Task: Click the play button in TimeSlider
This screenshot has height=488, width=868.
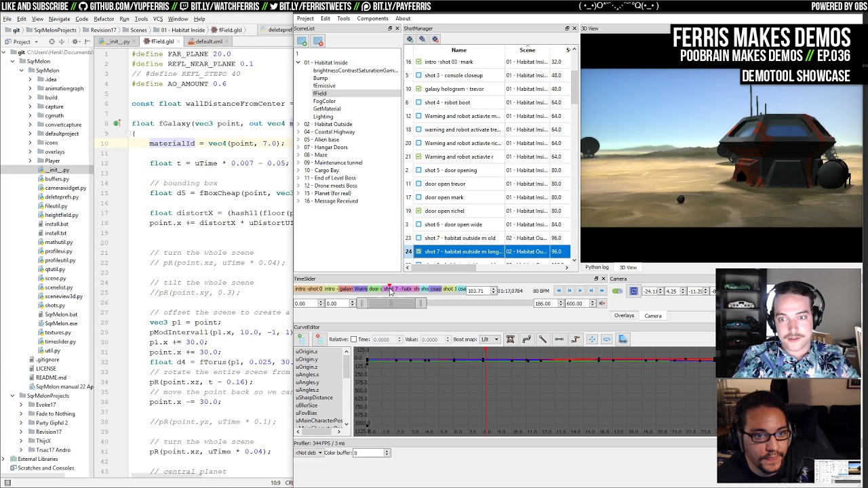Action: coord(580,291)
